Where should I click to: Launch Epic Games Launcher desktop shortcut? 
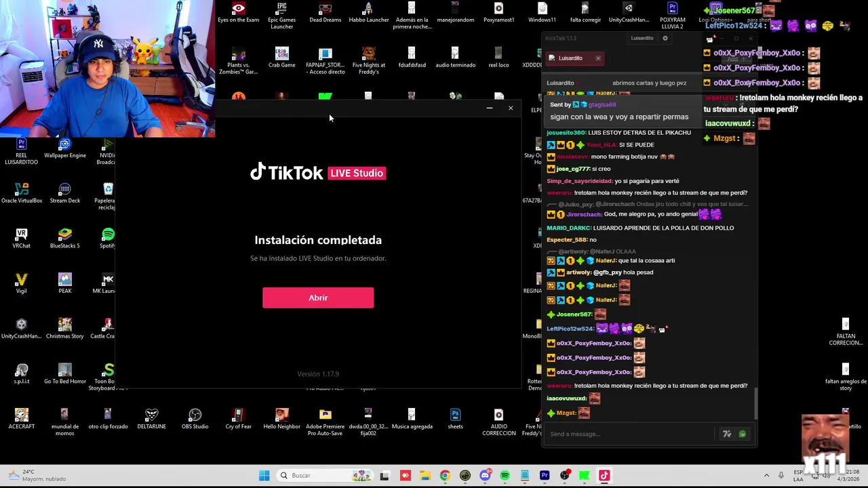point(281,16)
